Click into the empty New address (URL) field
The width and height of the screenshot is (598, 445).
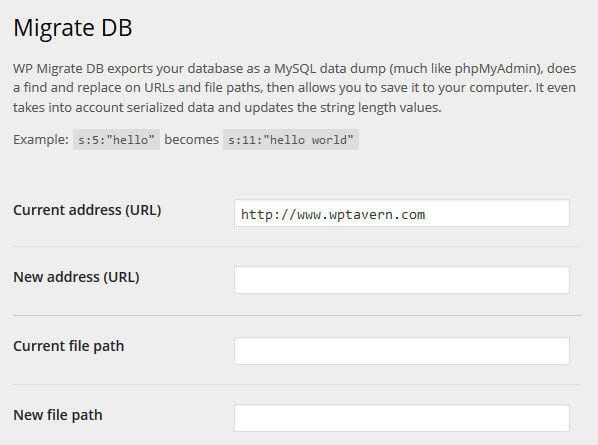402,280
